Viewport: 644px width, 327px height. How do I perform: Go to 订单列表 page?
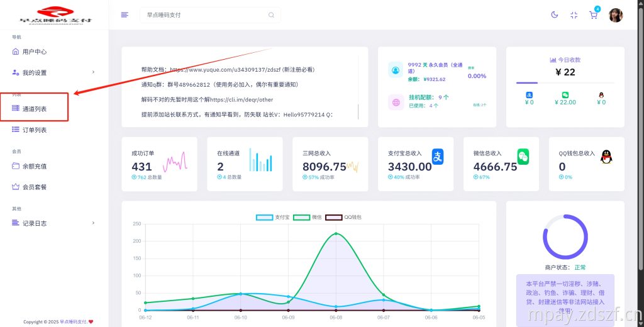[x=34, y=130]
